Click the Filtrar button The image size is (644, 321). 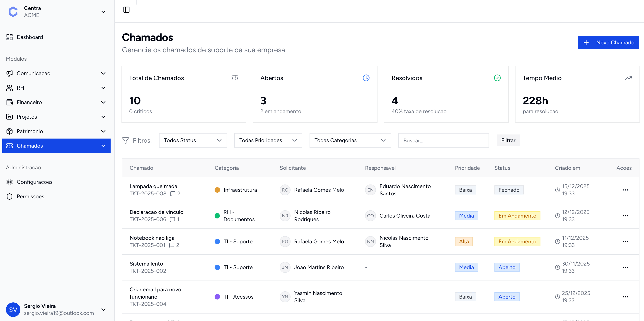508,140
